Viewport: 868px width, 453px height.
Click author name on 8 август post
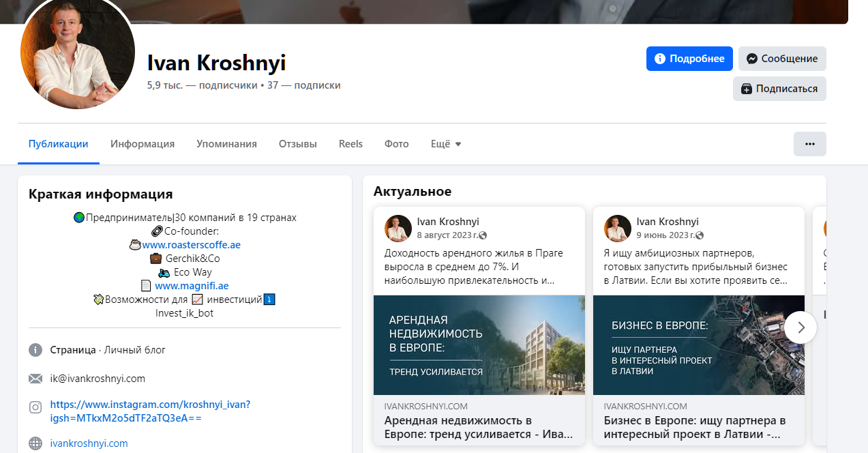(x=448, y=222)
